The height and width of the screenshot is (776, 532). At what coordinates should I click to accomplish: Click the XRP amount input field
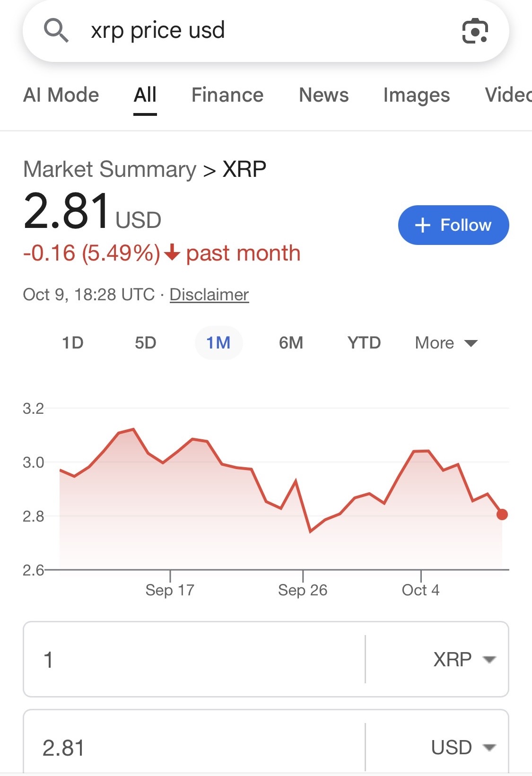194,659
